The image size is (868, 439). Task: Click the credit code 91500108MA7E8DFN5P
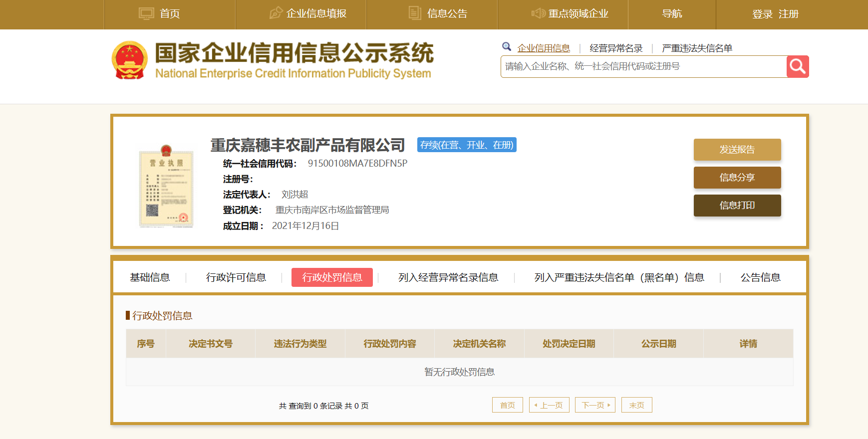click(x=357, y=164)
